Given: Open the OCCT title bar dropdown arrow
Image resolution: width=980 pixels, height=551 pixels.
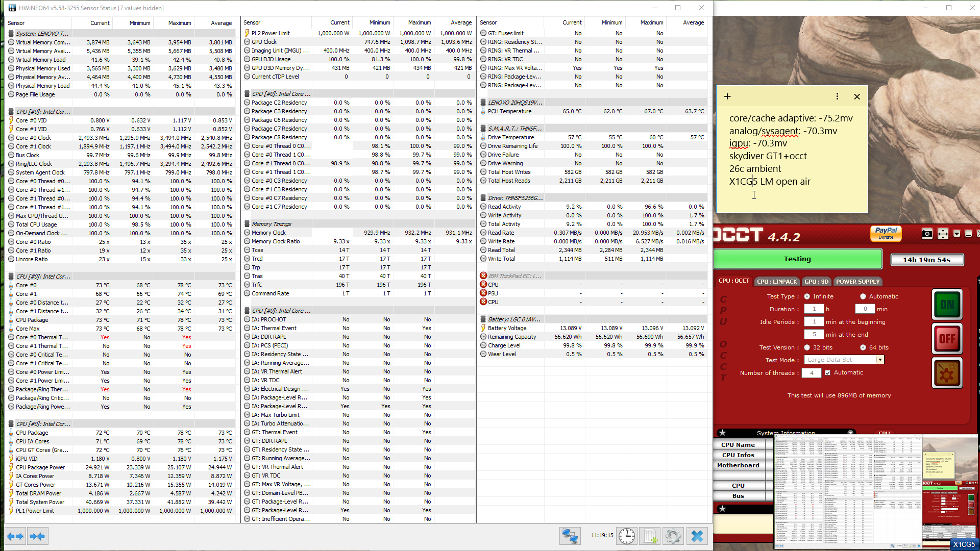Looking at the screenshot, I should click(x=957, y=234).
